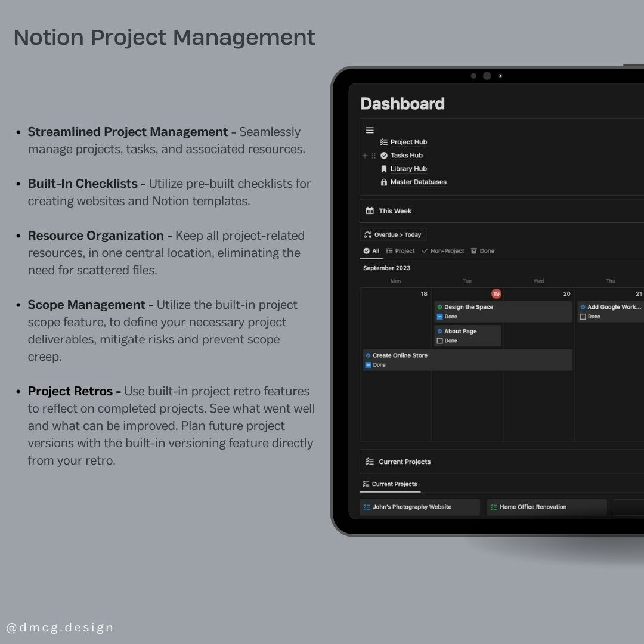Toggle Done checkbox for Design the Space
644x644 pixels.
[x=439, y=317]
